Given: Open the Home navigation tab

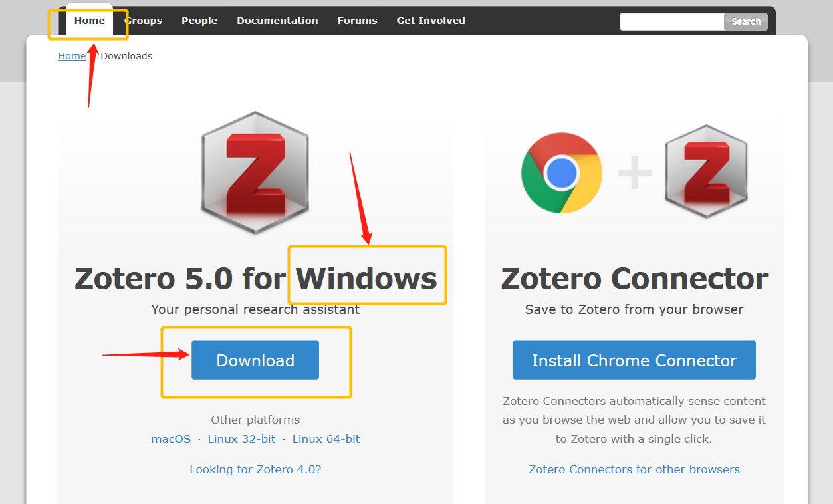Looking at the screenshot, I should [x=90, y=21].
